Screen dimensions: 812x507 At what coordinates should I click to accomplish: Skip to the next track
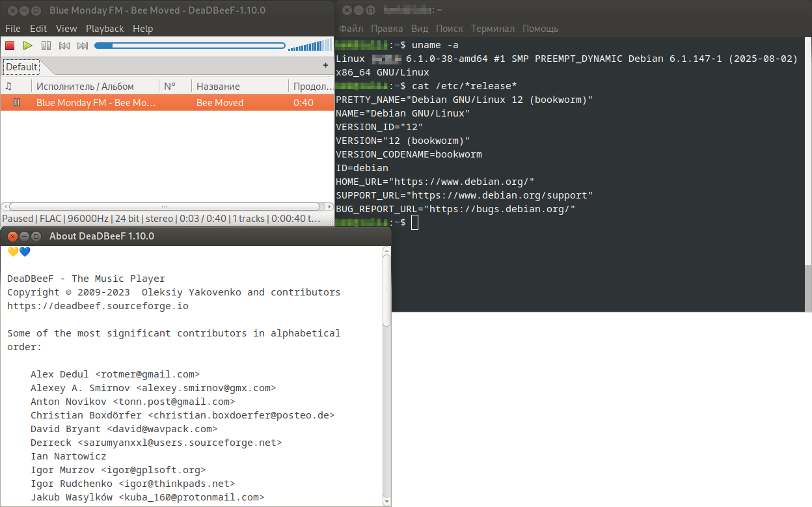point(83,46)
